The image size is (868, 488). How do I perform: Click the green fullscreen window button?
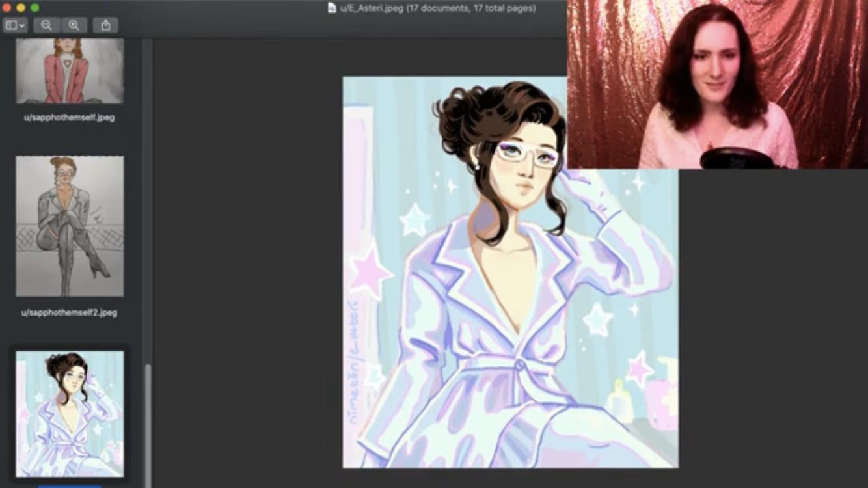[35, 8]
